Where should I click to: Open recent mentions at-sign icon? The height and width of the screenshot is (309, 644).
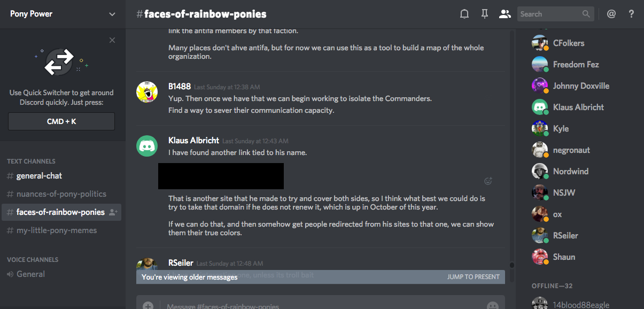click(611, 14)
